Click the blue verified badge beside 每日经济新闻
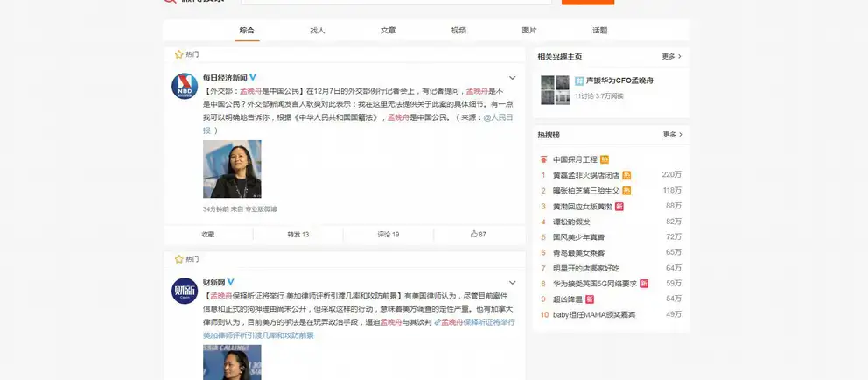The image size is (868, 380). click(x=253, y=77)
